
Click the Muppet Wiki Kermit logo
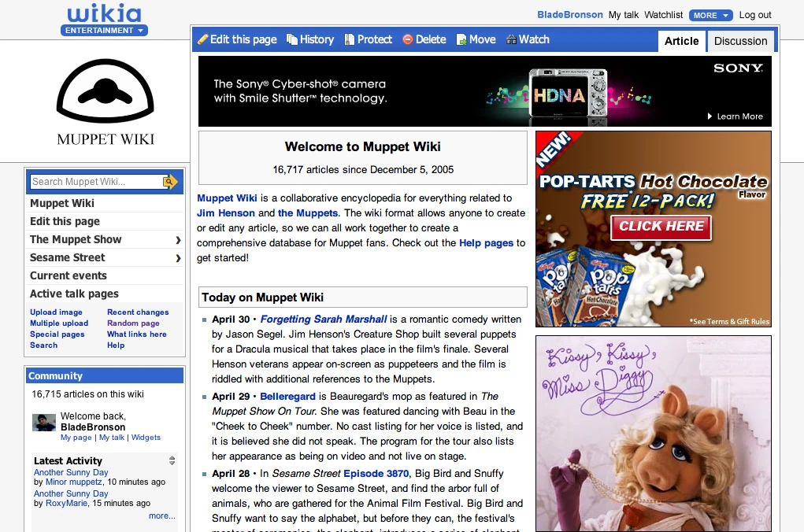[105, 102]
